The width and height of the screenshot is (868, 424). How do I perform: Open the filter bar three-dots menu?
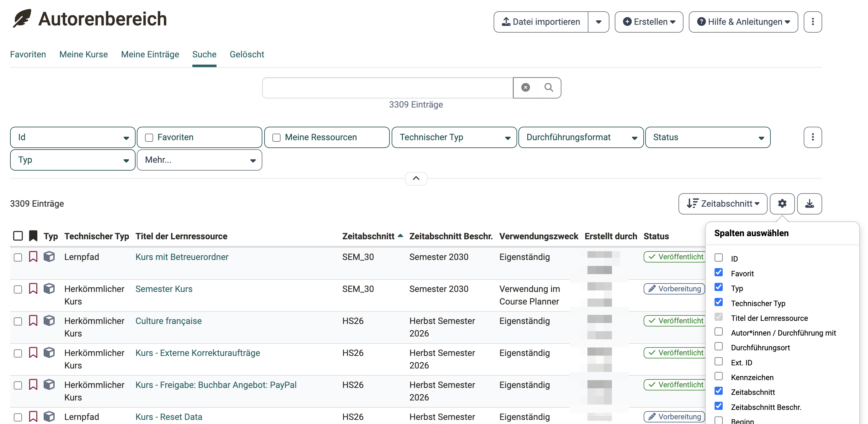click(x=812, y=137)
